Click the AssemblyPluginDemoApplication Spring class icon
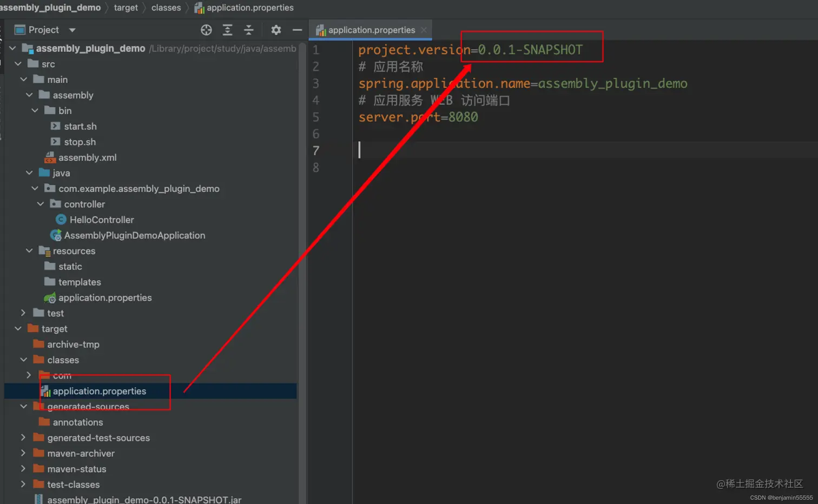818x504 pixels. pyautogui.click(x=56, y=235)
